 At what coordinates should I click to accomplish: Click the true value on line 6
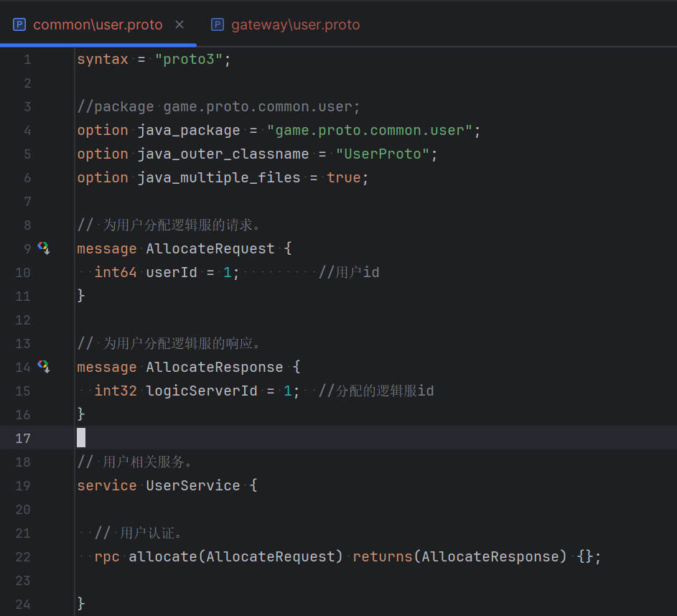coord(344,178)
